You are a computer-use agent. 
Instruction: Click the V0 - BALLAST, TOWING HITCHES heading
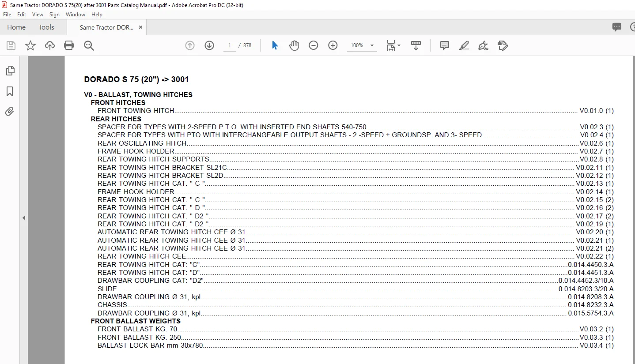[138, 95]
